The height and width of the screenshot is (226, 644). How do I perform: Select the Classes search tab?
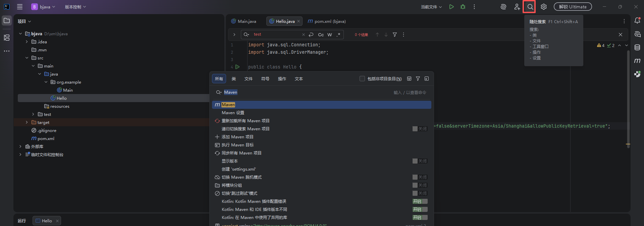234,79
